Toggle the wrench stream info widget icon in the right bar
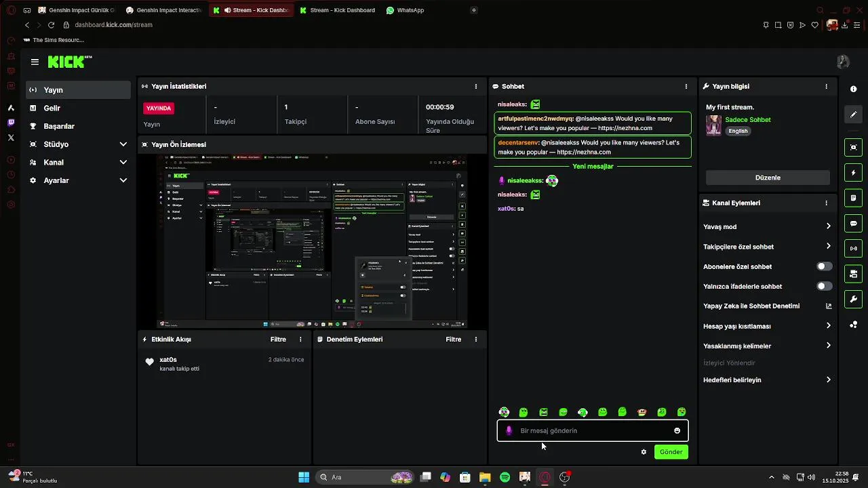This screenshot has width=868, height=488. point(853,299)
